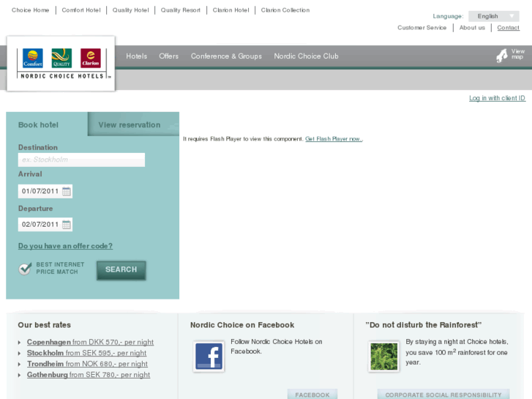Open Stockholm from SEK 595 rate link

pyautogui.click(x=87, y=353)
